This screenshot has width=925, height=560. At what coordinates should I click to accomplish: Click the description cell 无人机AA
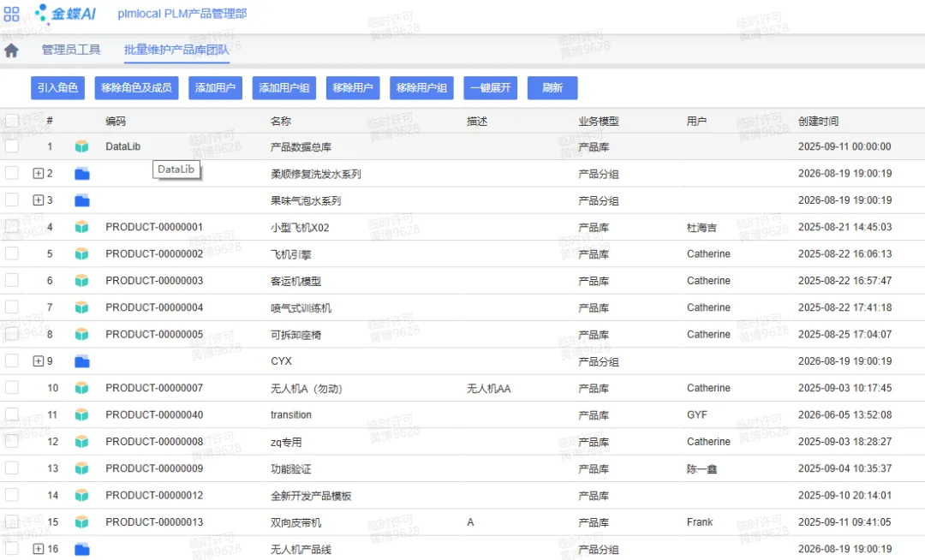(x=488, y=389)
